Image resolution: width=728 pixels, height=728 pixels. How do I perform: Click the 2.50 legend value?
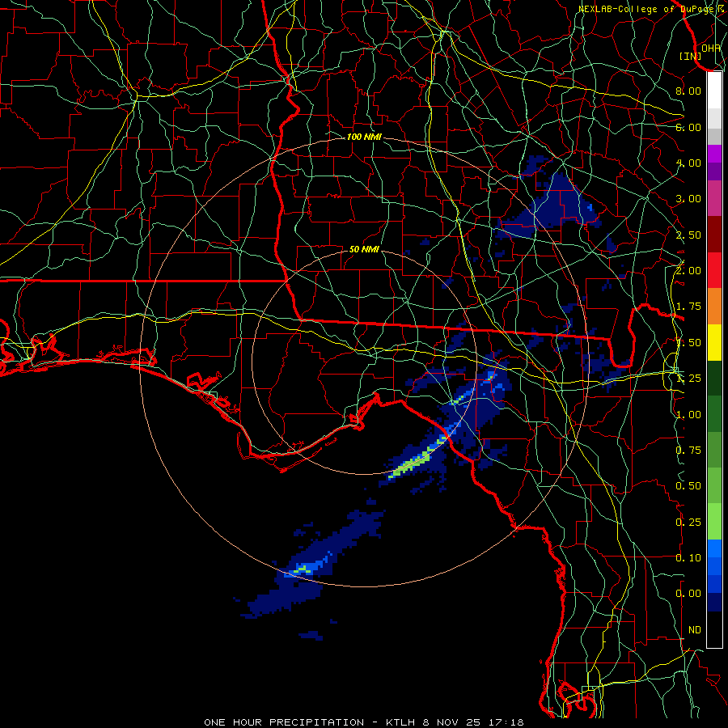pos(688,235)
